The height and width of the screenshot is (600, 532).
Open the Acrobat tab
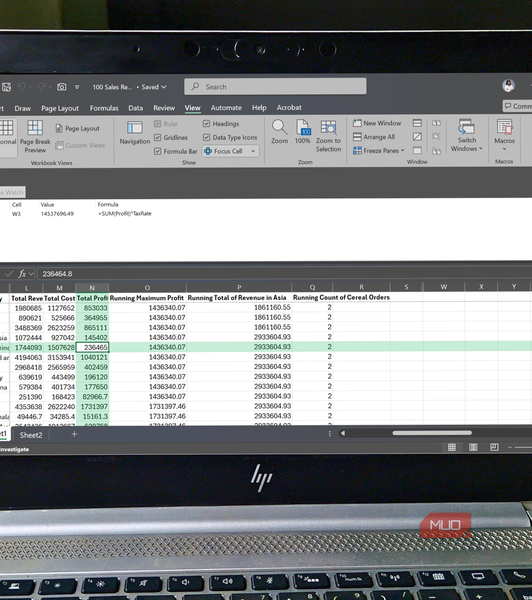[x=289, y=108]
